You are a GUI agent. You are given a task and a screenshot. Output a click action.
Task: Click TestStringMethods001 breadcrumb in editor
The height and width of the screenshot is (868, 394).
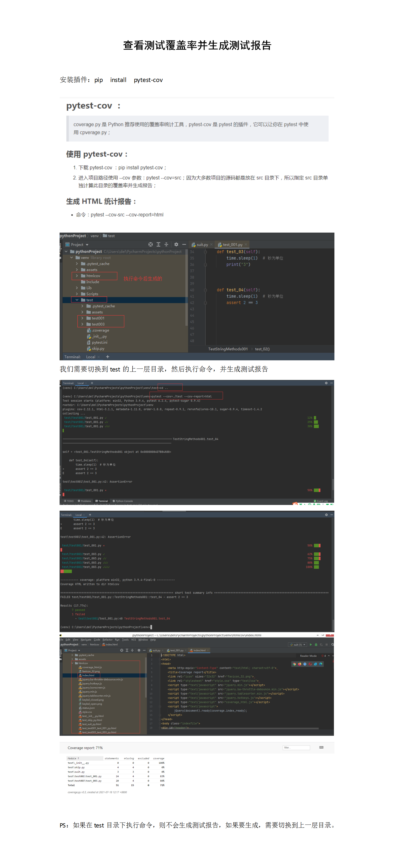pyautogui.click(x=228, y=349)
